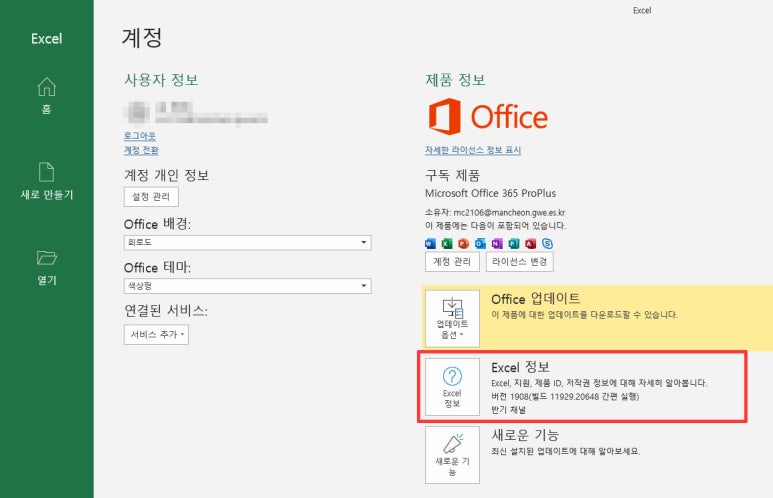This screenshot has width=773, height=498.
Task: Click the Office logo
Action: [488, 116]
